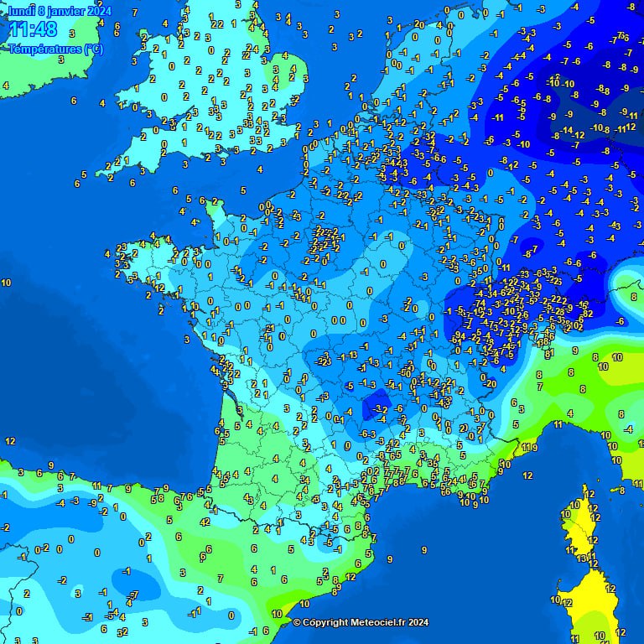Click the 12 in the sea between Riviera and Corsica
The height and width of the screenshot is (644, 644).
[x=527, y=475]
